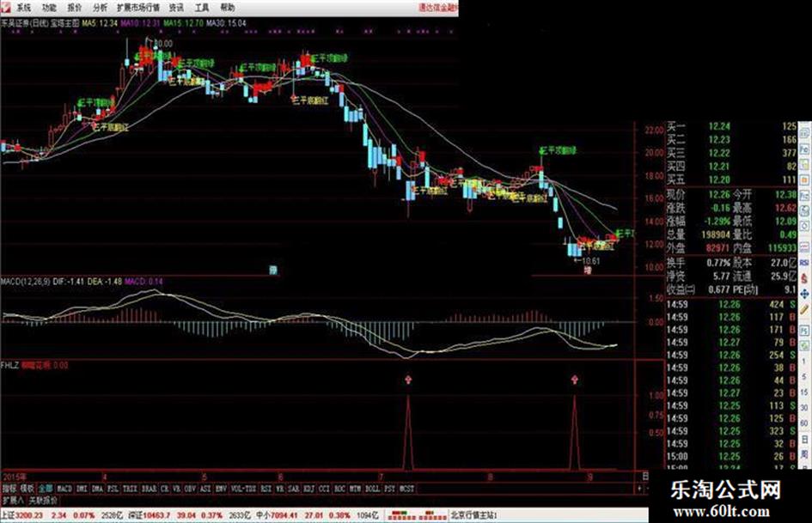Viewport: 812px width, 523px height.
Task: Open the 帮助 menu
Action: (x=228, y=7)
